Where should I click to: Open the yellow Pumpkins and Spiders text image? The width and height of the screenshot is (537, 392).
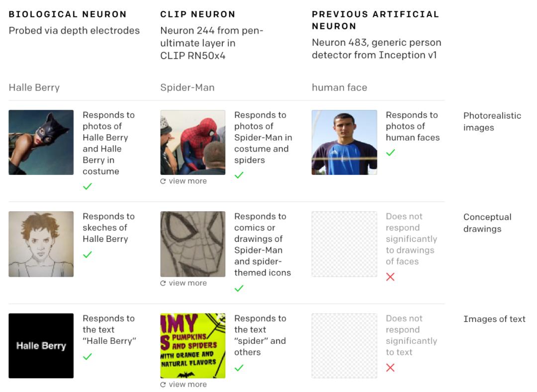[193, 346]
